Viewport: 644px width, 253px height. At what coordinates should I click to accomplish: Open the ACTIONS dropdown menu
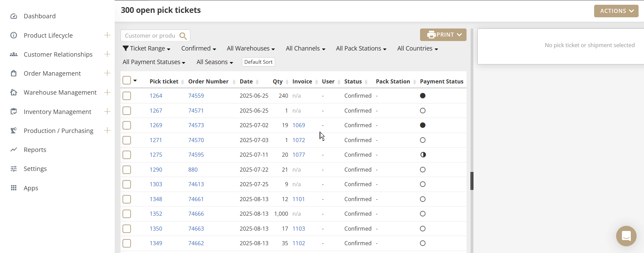[x=616, y=11]
